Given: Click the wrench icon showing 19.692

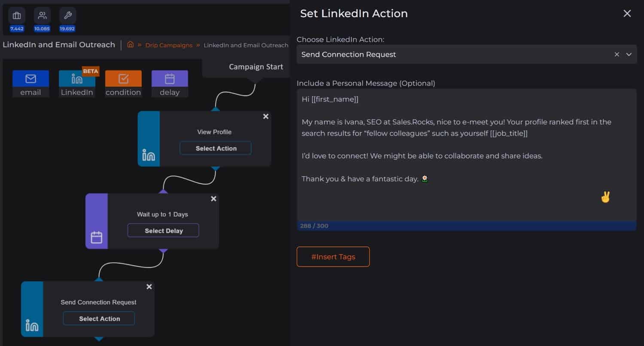Looking at the screenshot, I should point(67,16).
